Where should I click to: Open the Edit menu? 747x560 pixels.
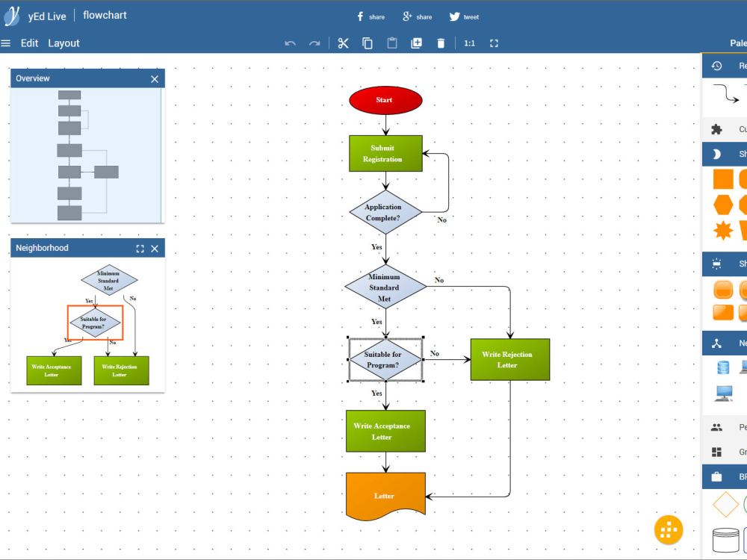[x=29, y=43]
